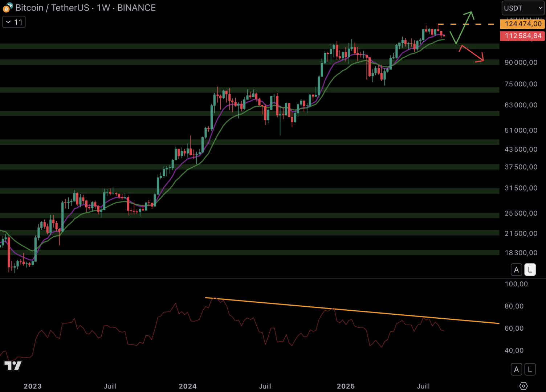Toggle auto scale A on price pane

pos(516,270)
